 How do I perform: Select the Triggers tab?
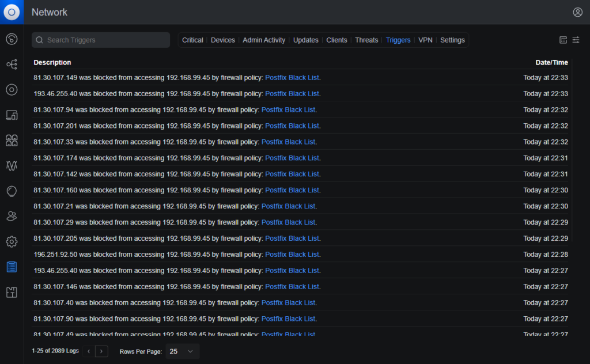pos(398,40)
